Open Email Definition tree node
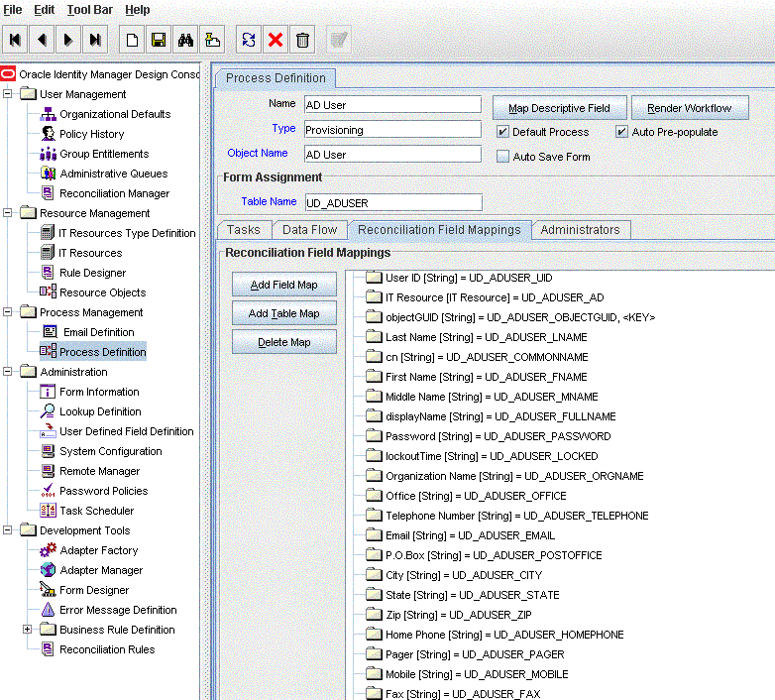The image size is (775, 700). 98,332
